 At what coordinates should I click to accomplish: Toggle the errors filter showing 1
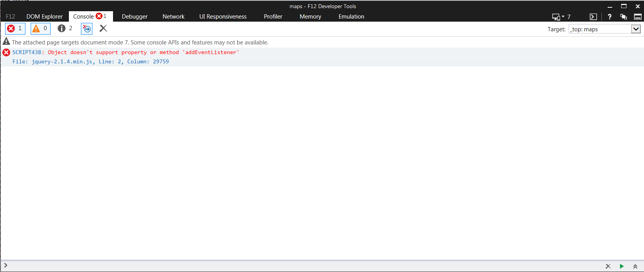(x=15, y=29)
